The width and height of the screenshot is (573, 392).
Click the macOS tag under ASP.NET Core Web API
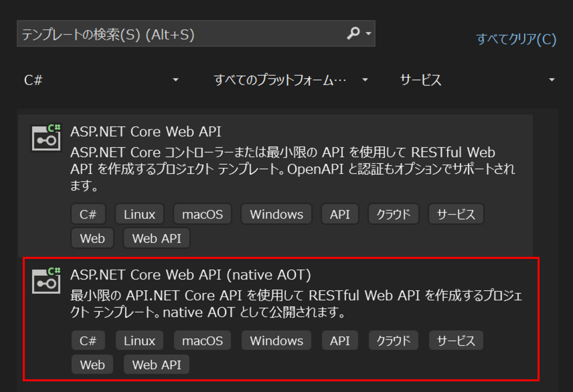203,214
